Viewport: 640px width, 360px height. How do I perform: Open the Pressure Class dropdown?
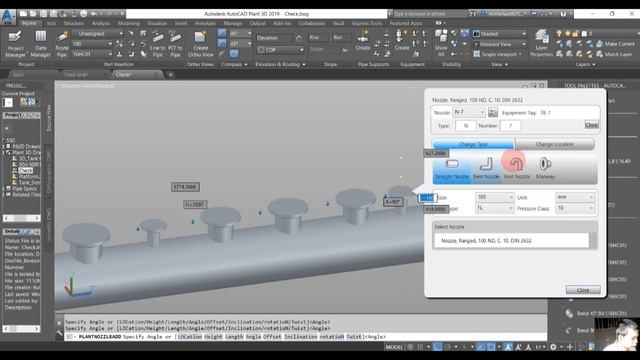[575, 208]
